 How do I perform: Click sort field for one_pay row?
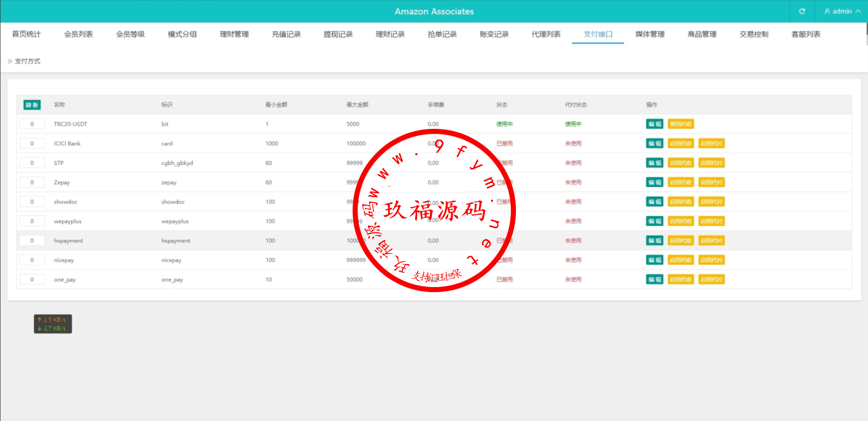[x=32, y=280]
